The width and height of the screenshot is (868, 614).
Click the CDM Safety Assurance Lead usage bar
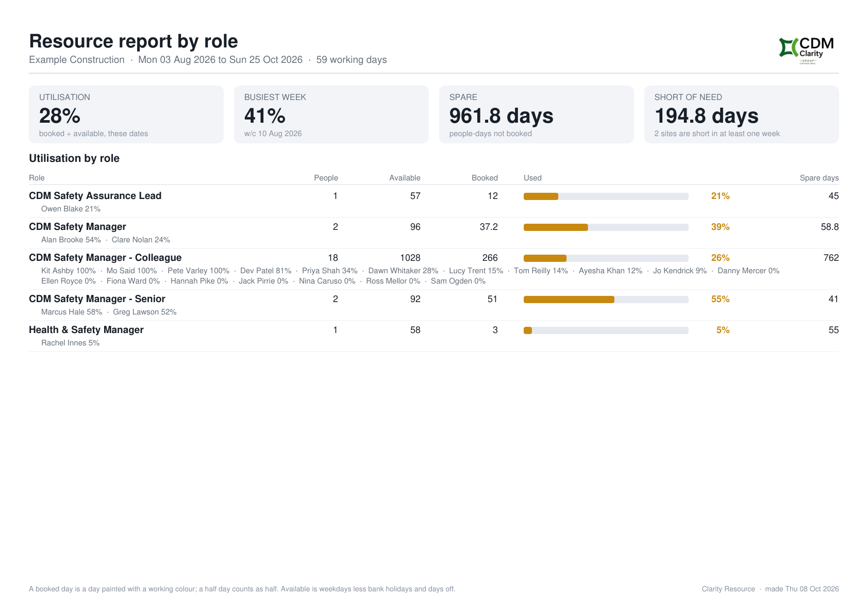tap(606, 196)
